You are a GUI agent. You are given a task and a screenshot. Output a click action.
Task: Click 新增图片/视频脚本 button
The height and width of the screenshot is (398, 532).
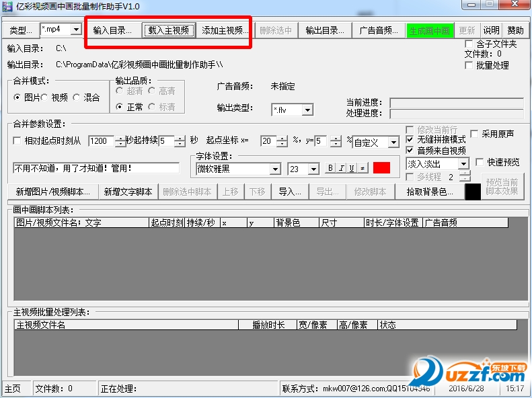point(53,192)
